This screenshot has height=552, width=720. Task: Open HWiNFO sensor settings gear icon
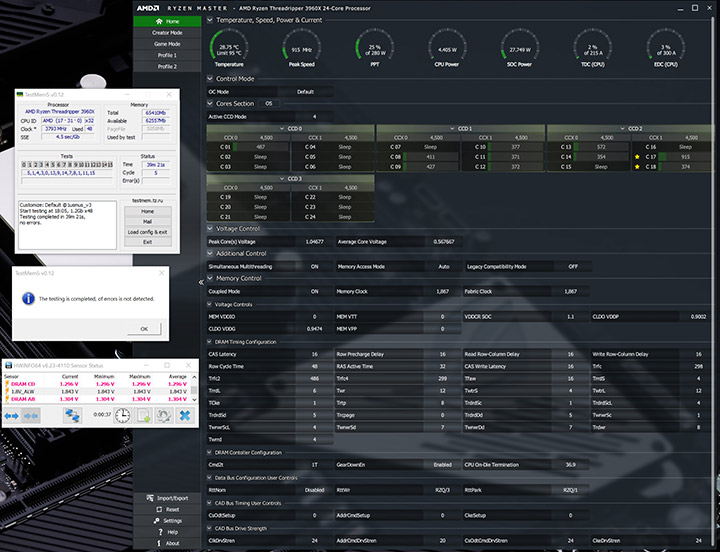164,416
